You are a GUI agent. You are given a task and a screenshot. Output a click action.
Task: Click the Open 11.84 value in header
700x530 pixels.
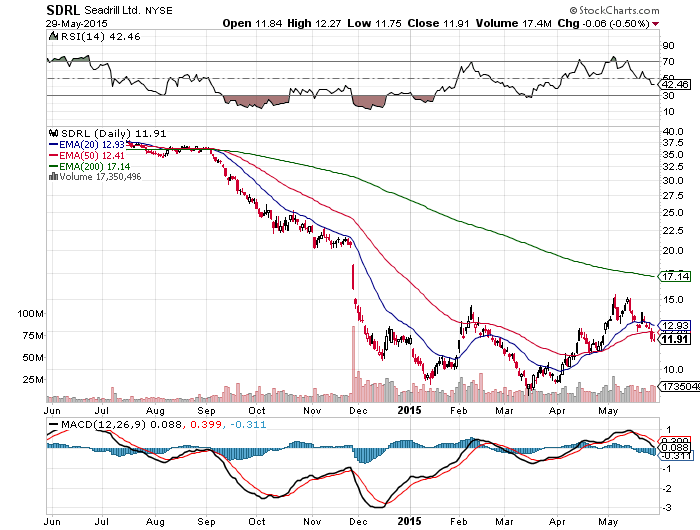pos(252,23)
